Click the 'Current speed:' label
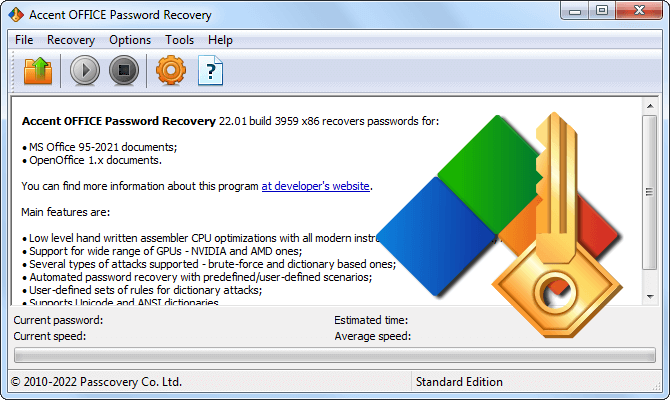 tap(50, 336)
